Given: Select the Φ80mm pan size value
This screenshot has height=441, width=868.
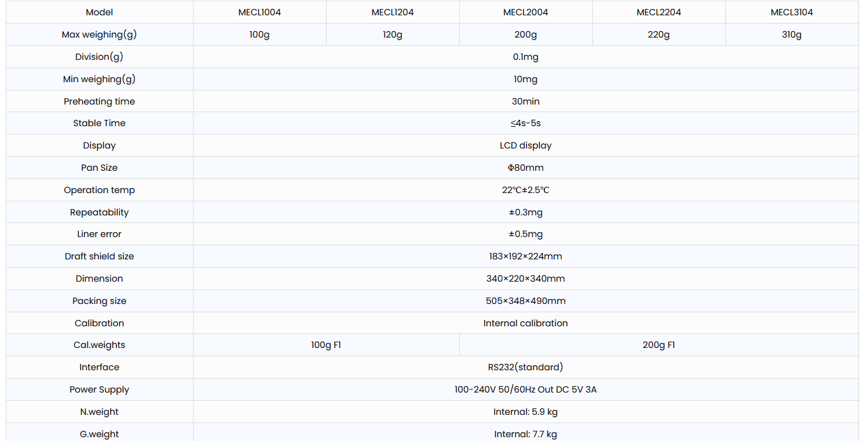Looking at the screenshot, I should (525, 168).
